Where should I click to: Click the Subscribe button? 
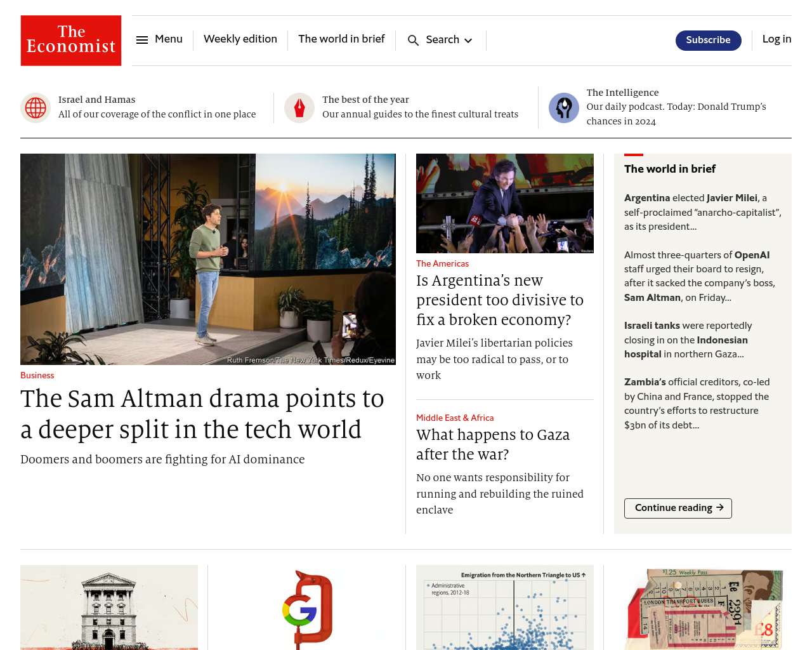[x=708, y=40]
